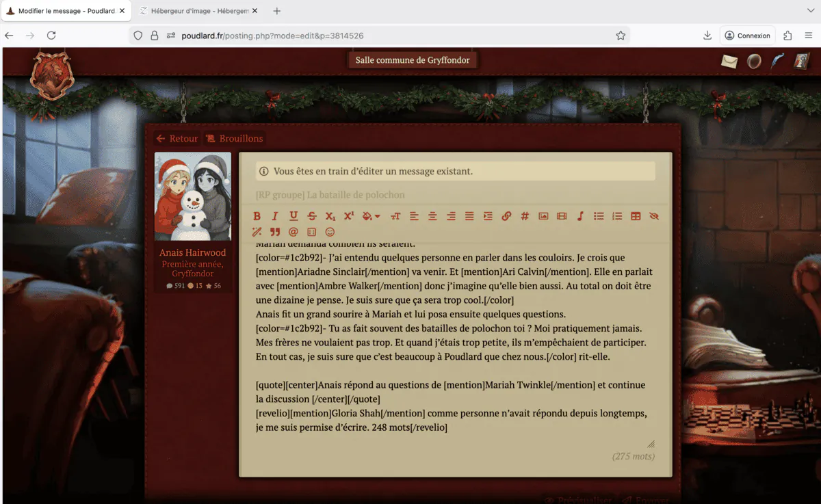821x504 pixels.
Task: Apply underline formatting
Action: [294, 216]
